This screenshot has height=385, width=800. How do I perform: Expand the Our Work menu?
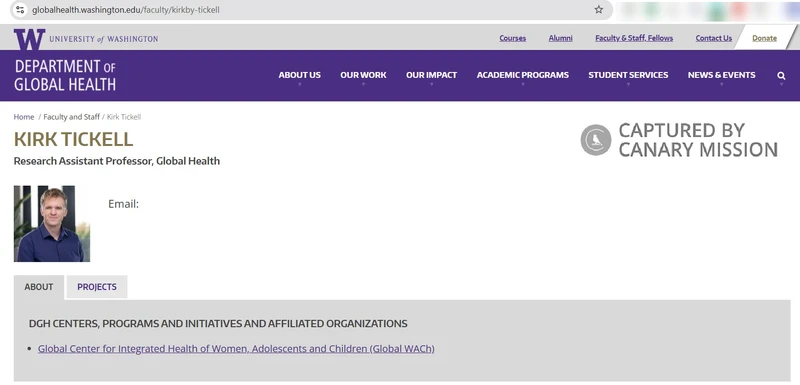tap(363, 75)
